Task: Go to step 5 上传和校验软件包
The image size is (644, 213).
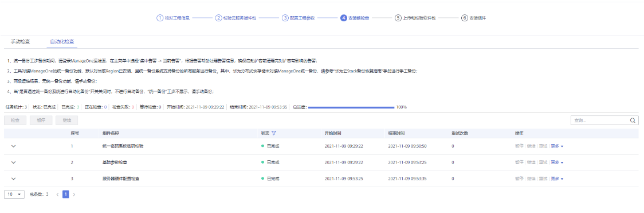Action: point(415,18)
